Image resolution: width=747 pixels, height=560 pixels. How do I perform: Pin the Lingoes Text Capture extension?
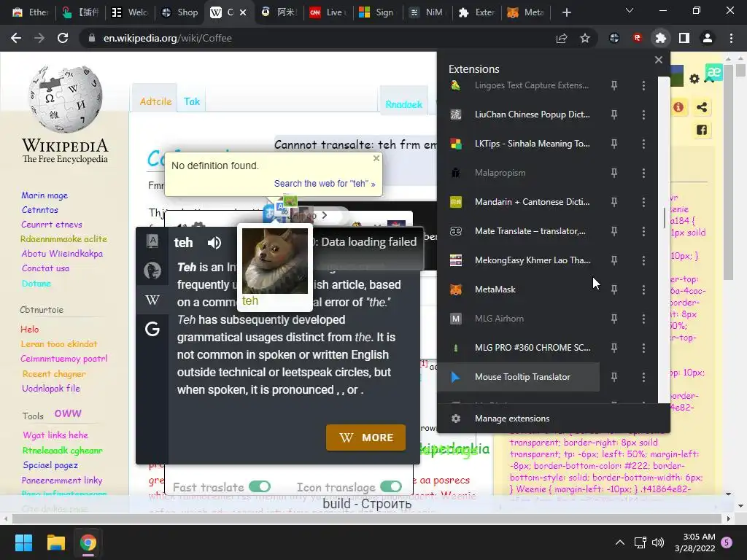click(x=614, y=85)
